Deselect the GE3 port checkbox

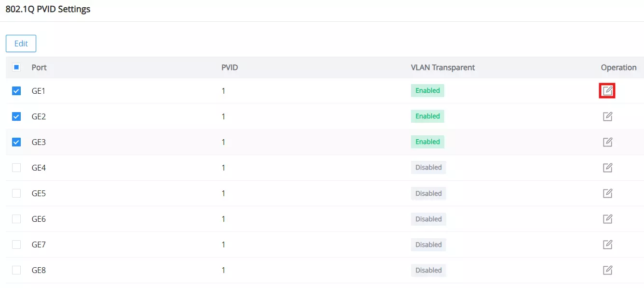pos(16,142)
